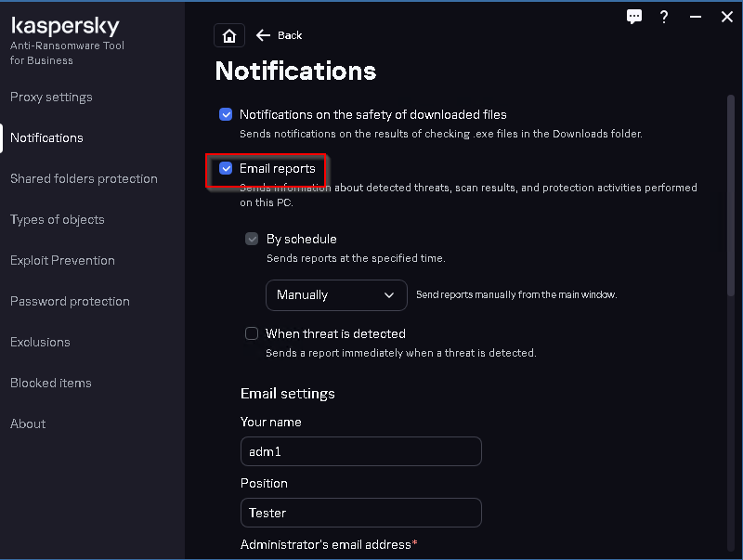Close the Kaspersky window
This screenshot has width=743, height=560.
pyautogui.click(x=726, y=17)
